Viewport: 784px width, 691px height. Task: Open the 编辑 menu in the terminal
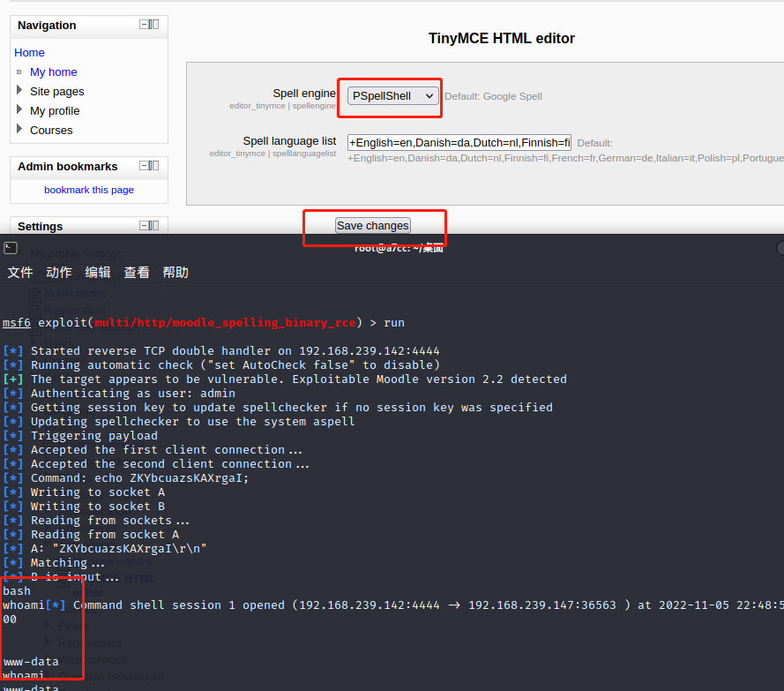(x=98, y=273)
